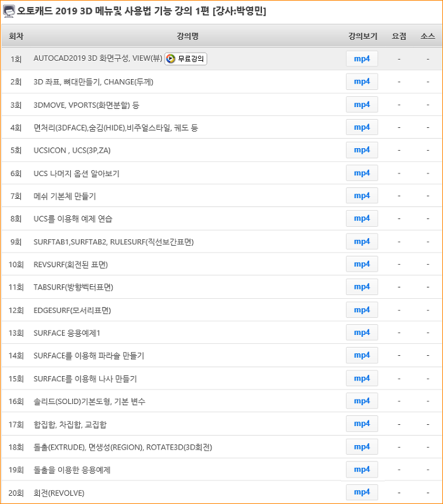The height and width of the screenshot is (504, 443).
Task: Play mp4 for 7회 메쉬 기본체 만들기
Action: 362,196
